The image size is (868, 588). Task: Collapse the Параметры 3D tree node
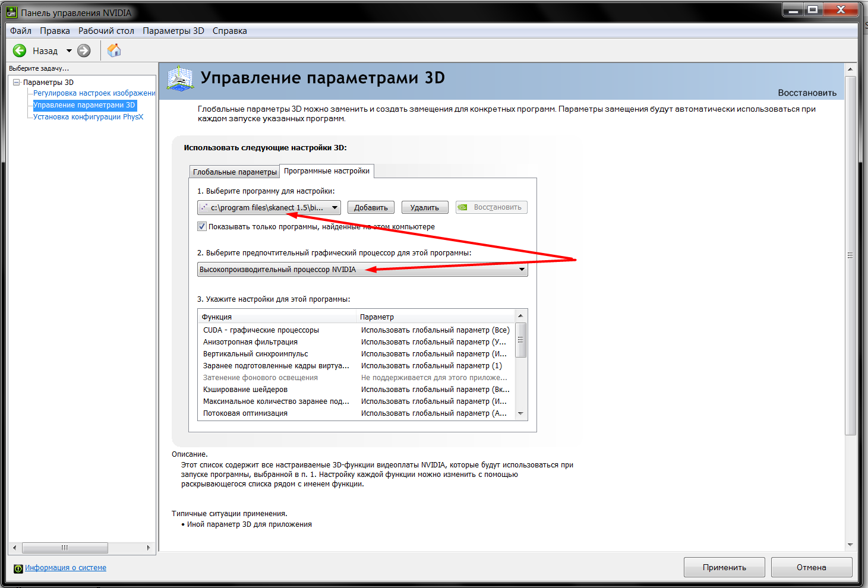coord(17,83)
